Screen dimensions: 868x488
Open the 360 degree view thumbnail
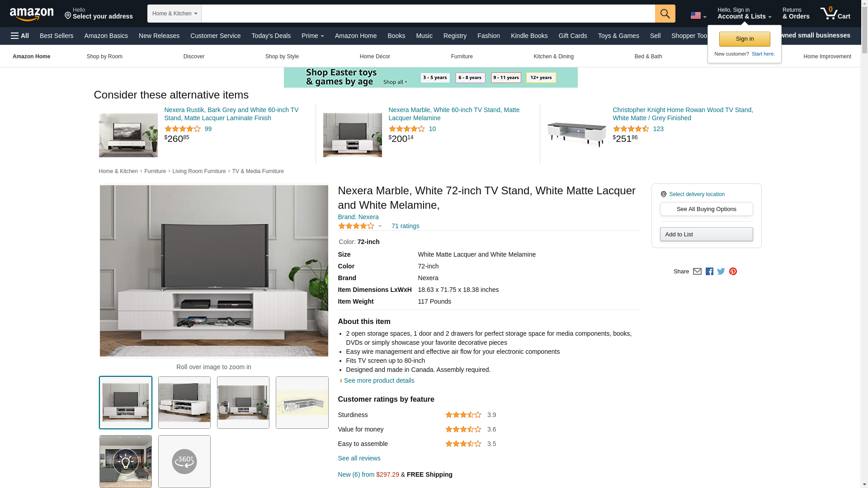click(x=184, y=461)
